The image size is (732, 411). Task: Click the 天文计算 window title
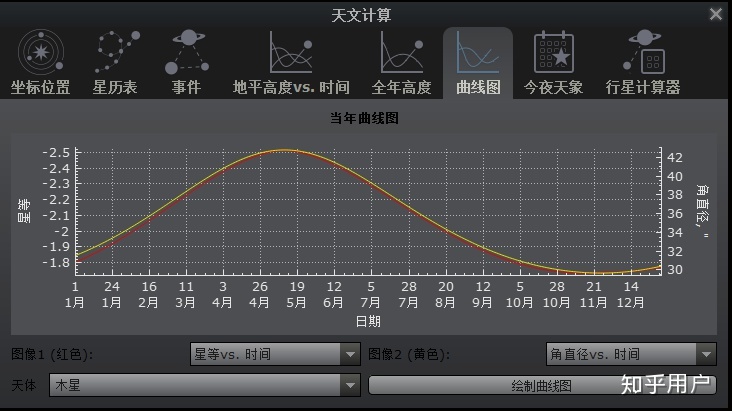click(361, 15)
